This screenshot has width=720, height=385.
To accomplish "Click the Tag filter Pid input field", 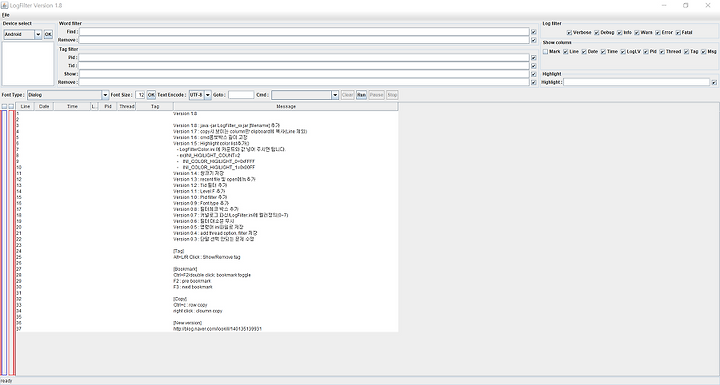I will point(304,57).
